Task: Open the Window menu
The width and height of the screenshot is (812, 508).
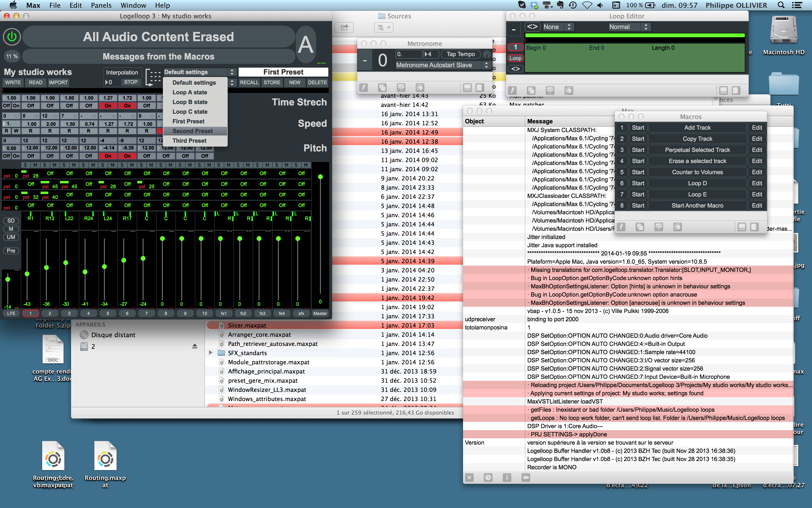Action: pos(133,5)
